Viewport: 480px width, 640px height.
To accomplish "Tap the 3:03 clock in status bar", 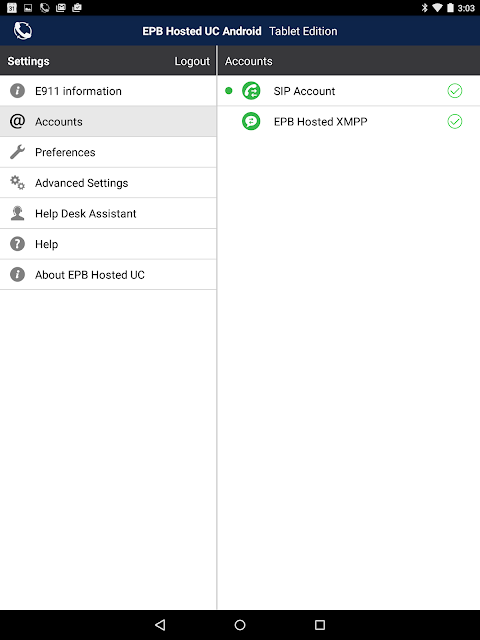I will (466, 8).
